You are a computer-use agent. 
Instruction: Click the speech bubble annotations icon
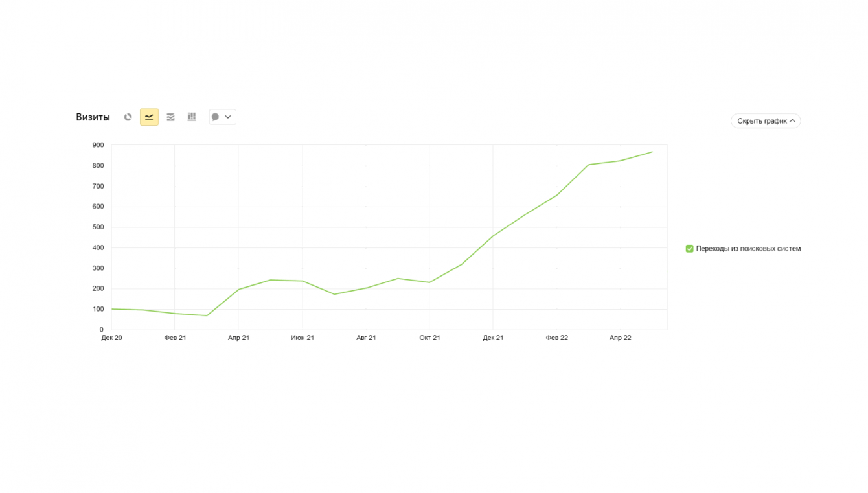pyautogui.click(x=216, y=117)
